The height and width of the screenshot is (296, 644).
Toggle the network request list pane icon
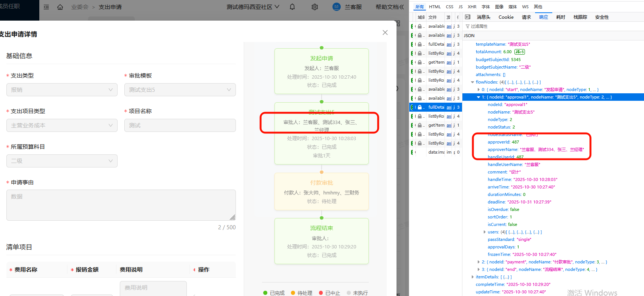point(467,17)
